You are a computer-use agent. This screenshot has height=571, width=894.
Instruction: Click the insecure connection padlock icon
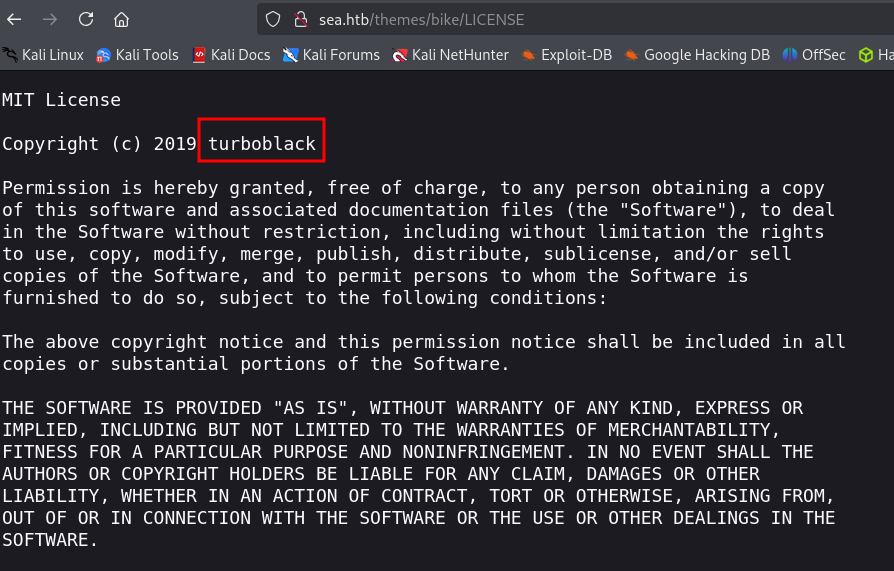pyautogui.click(x=299, y=19)
